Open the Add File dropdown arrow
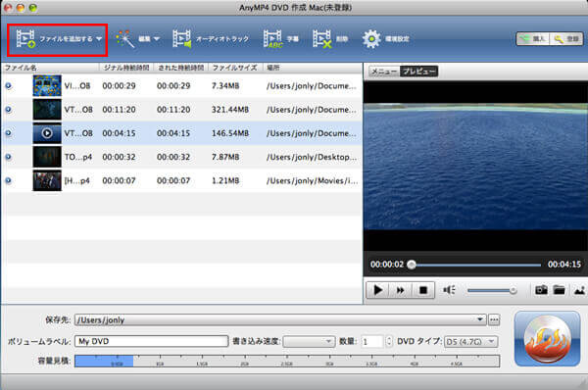This screenshot has width=588, height=390. pos(99,39)
